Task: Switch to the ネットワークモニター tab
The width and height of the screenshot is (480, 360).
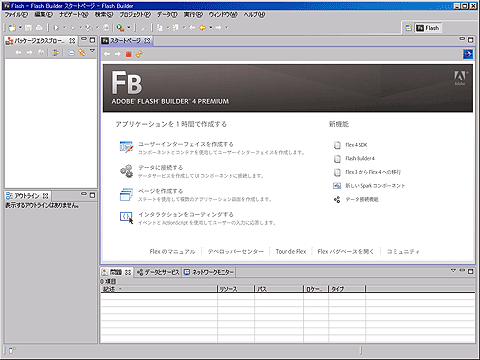Action: tap(209, 272)
